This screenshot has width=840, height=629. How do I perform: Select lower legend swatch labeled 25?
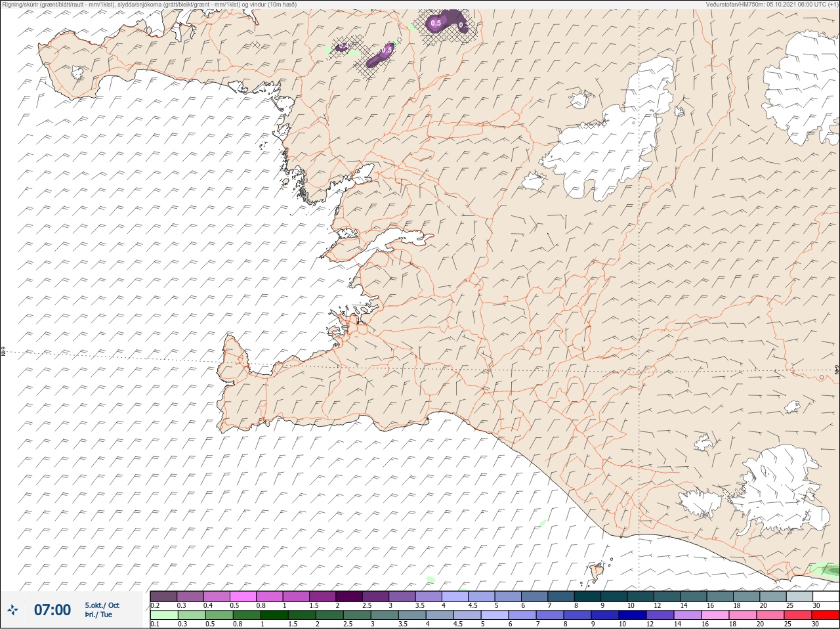[x=797, y=615]
